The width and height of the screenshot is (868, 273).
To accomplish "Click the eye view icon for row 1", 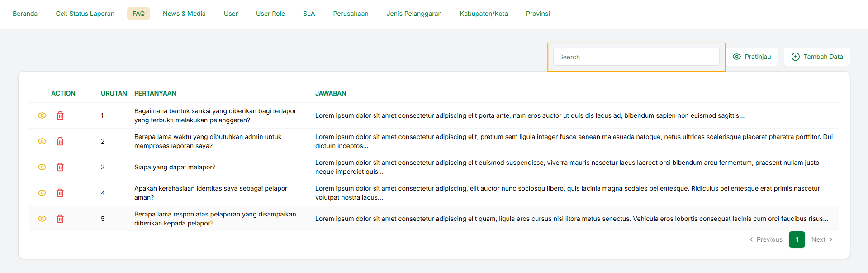I will (x=42, y=115).
